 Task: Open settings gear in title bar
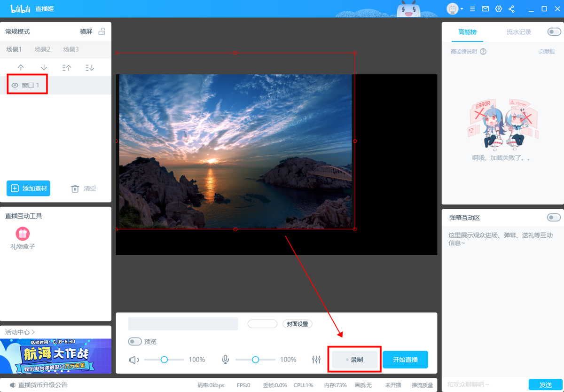(499, 9)
